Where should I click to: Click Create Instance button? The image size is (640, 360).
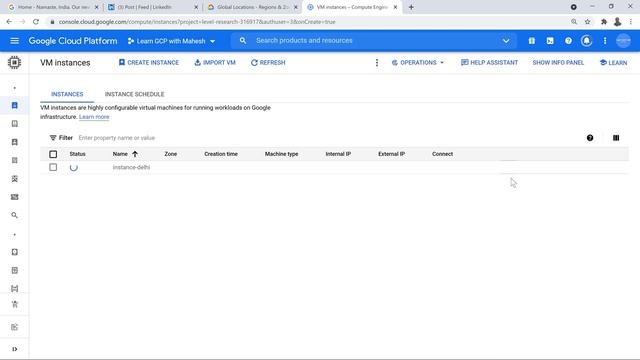(149, 62)
